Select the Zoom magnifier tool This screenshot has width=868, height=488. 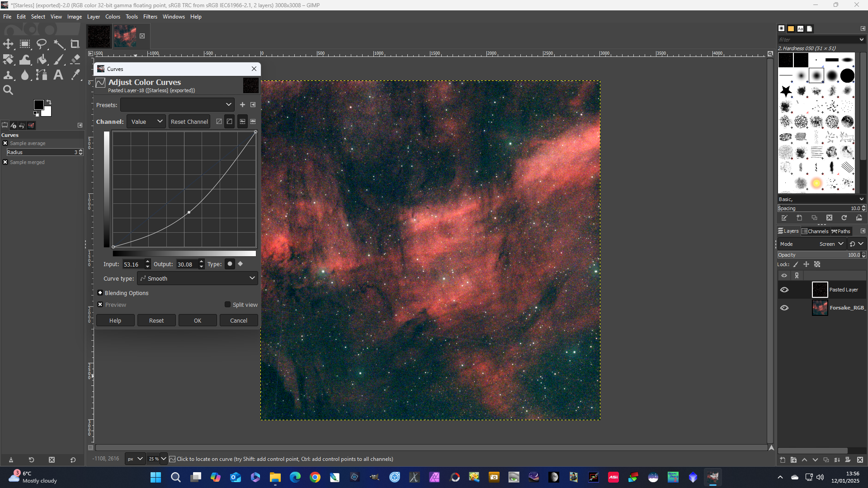tap(8, 90)
